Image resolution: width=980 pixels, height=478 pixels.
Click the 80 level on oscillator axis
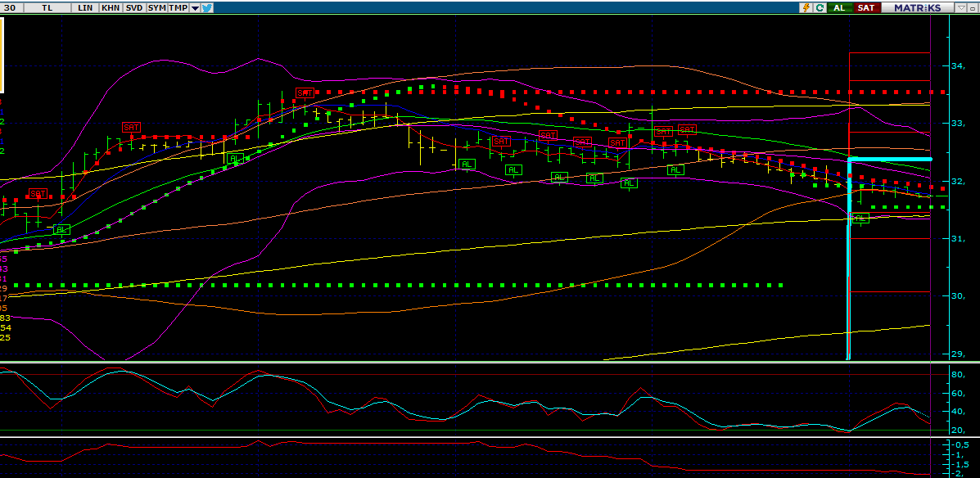tap(958, 375)
